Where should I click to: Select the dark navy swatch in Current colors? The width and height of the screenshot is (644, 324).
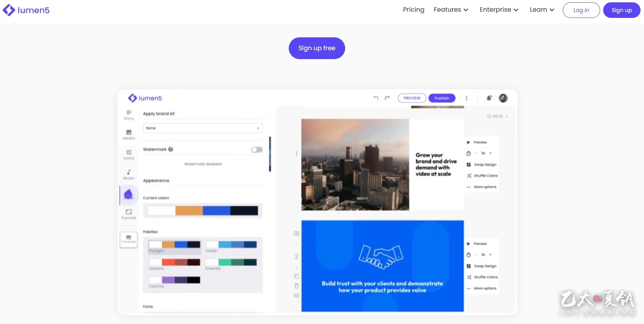(x=244, y=210)
